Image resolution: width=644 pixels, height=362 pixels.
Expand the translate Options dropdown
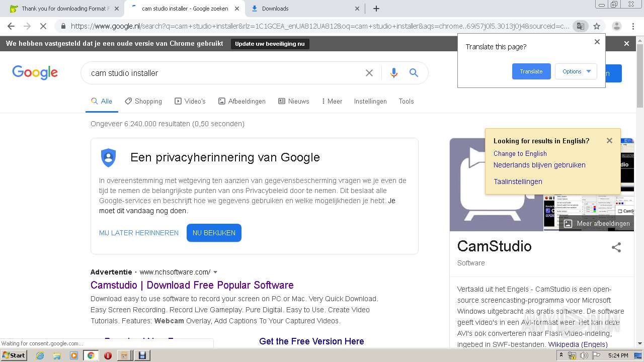pos(576,71)
